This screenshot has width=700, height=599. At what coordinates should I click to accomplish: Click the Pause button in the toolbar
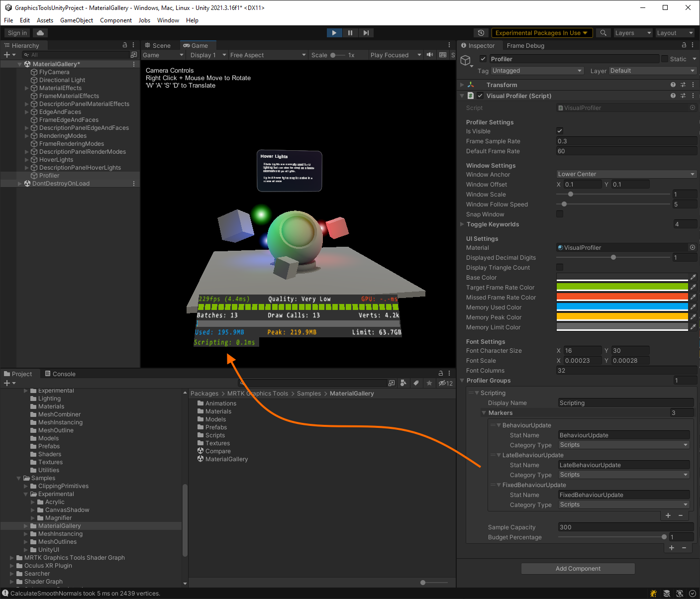(350, 33)
